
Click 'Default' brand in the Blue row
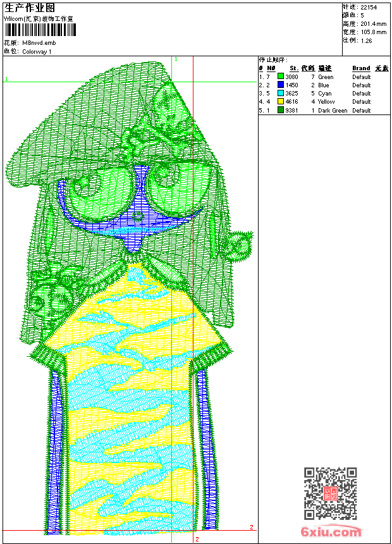[x=362, y=85]
